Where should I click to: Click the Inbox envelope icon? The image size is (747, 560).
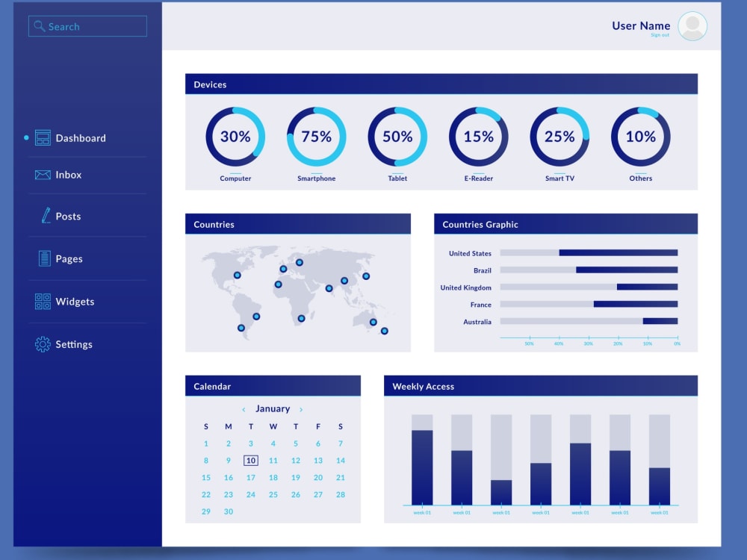(43, 175)
